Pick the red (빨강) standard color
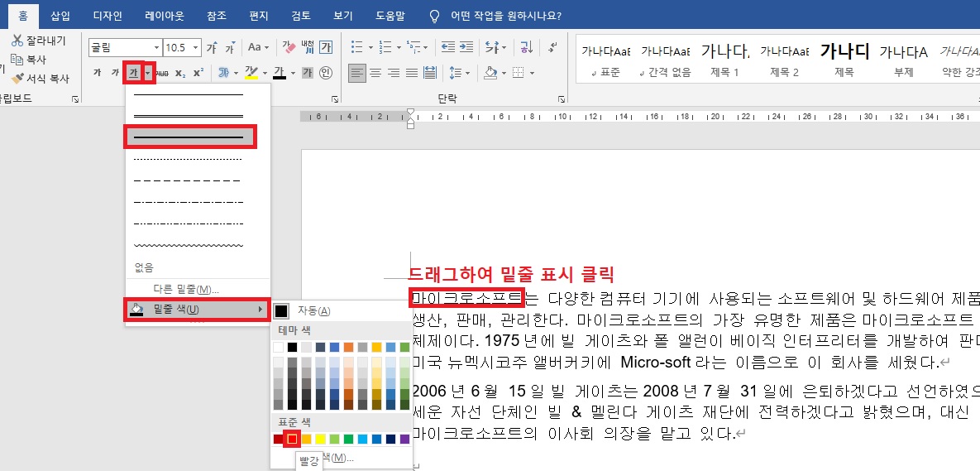This screenshot has height=471, width=980. click(291, 439)
